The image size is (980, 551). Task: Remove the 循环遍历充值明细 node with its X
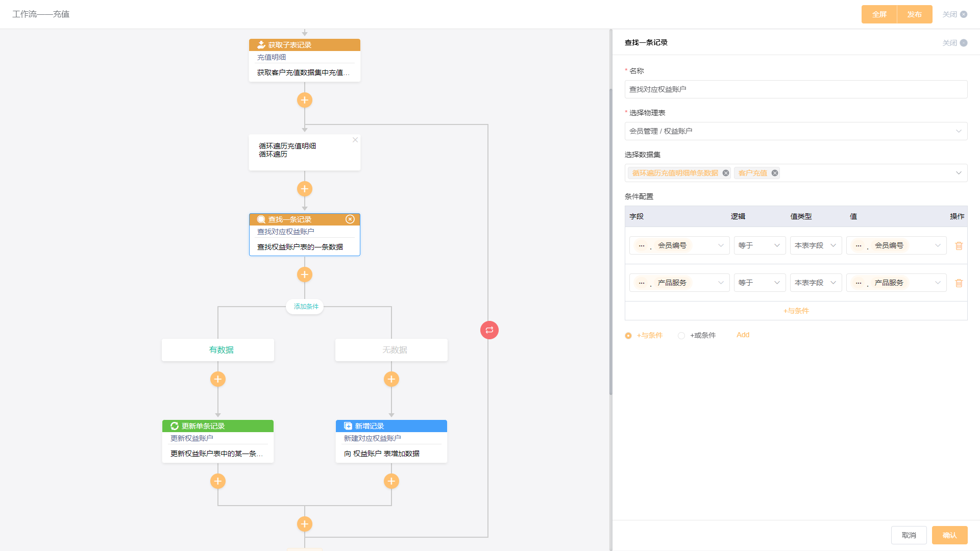[x=355, y=140]
